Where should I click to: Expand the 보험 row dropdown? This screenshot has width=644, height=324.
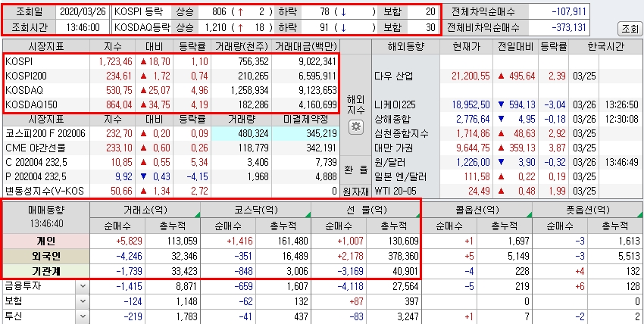pyautogui.click(x=83, y=301)
